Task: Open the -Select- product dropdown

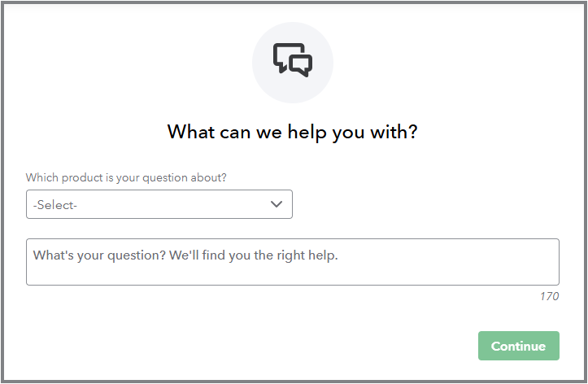Action: point(159,204)
